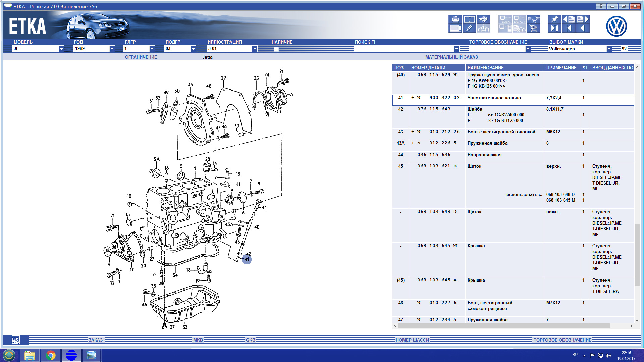Open the ВЫБОР МАРКИ Volkswagen dropdown
Viewport: 644px width, 362px height.
pyautogui.click(x=609, y=49)
